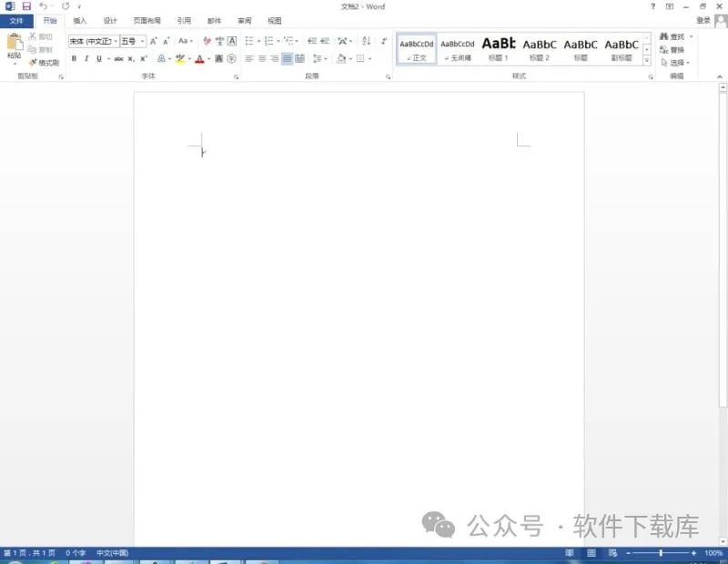Click the Sign in (登录) link
728x564 pixels.
pyautogui.click(x=703, y=20)
